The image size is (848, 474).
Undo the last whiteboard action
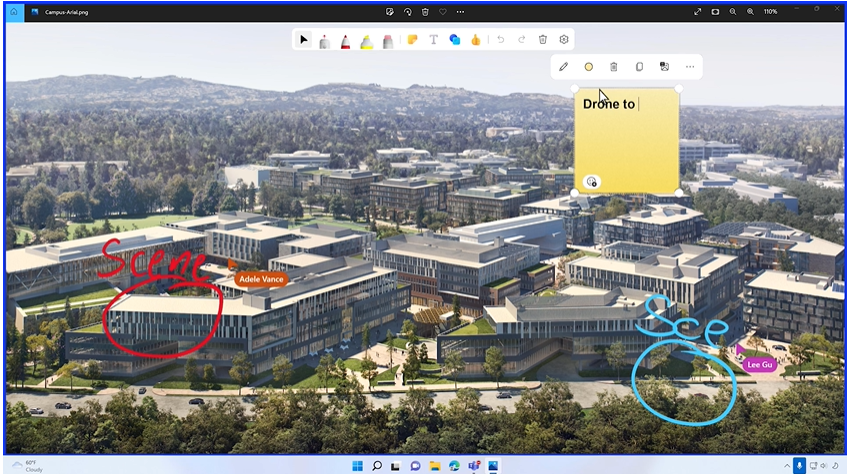pyautogui.click(x=500, y=40)
